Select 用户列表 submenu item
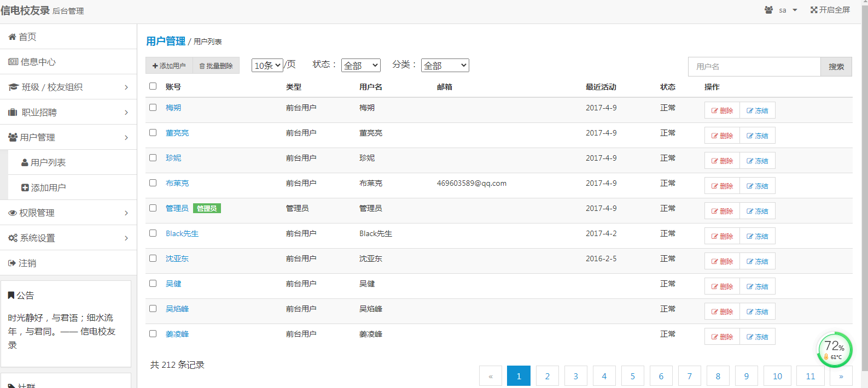Screen dimensions: 868x388 [x=72, y=162]
